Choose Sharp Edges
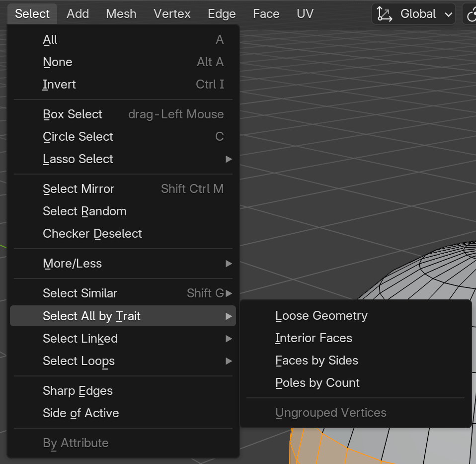Screen dimensions: 476x464 pos(123,391)
